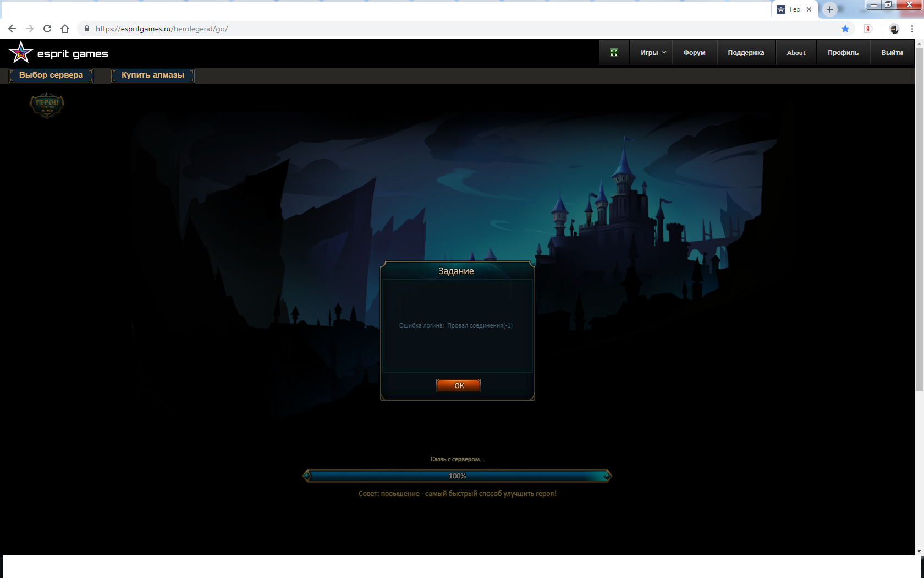
Task: Open Chrome's three-dot menu
Action: click(x=912, y=29)
